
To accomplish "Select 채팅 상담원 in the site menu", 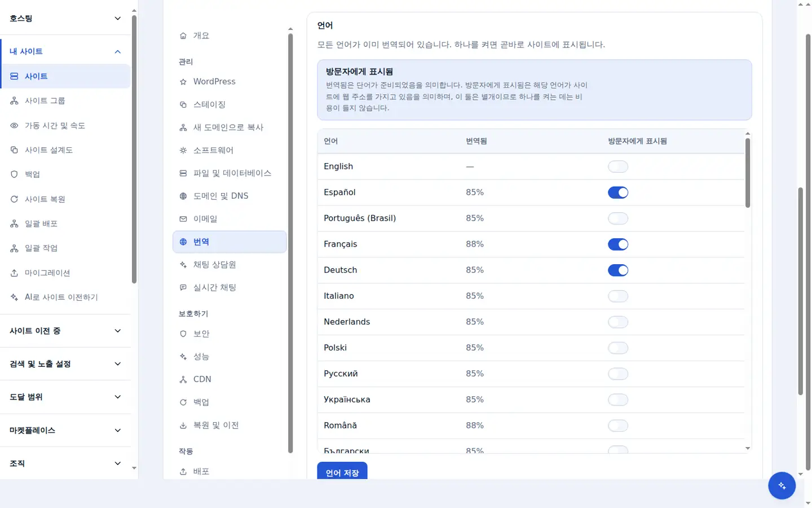I will pyautogui.click(x=230, y=265).
